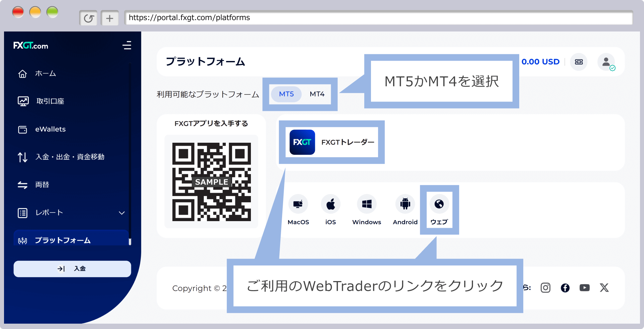Click the sidebar vertical scrollbar
This screenshot has height=329, width=644.
click(130, 154)
